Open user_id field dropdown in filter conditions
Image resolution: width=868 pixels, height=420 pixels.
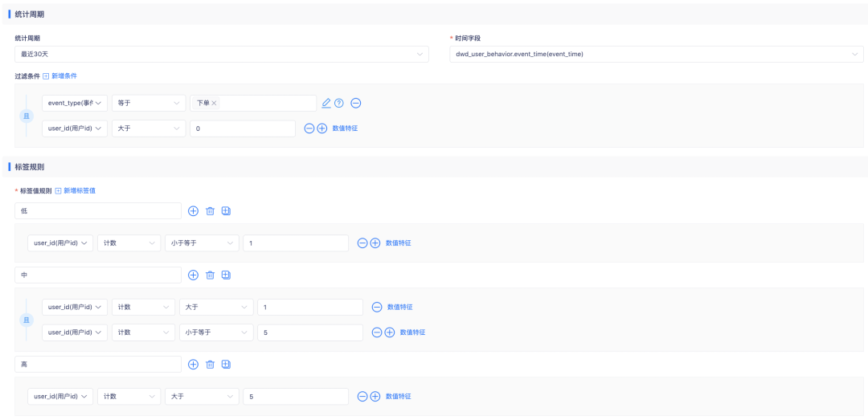click(75, 128)
